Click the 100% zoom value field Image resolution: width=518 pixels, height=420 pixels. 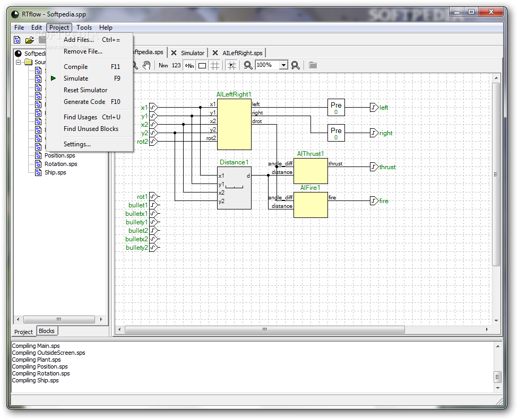click(x=267, y=65)
